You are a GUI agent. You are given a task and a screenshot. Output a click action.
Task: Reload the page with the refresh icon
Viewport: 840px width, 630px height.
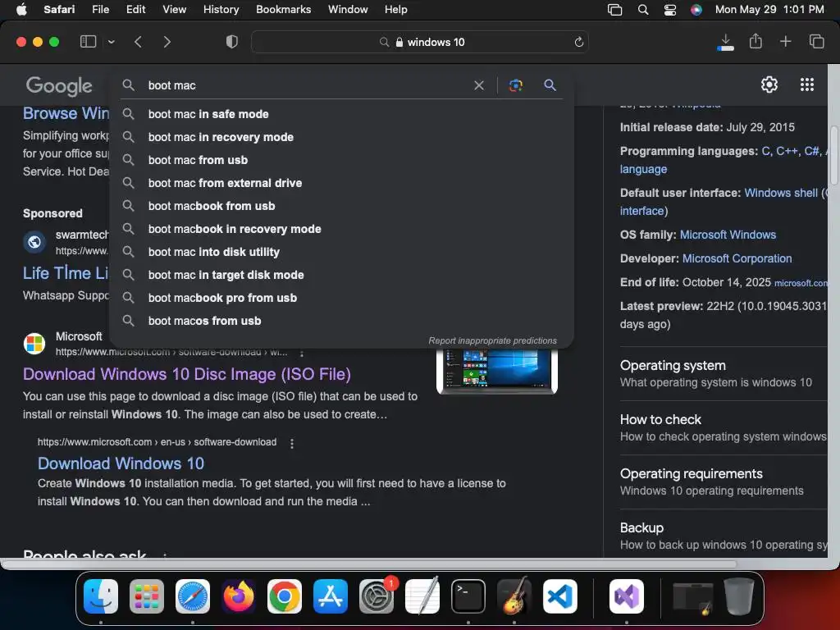tap(578, 42)
